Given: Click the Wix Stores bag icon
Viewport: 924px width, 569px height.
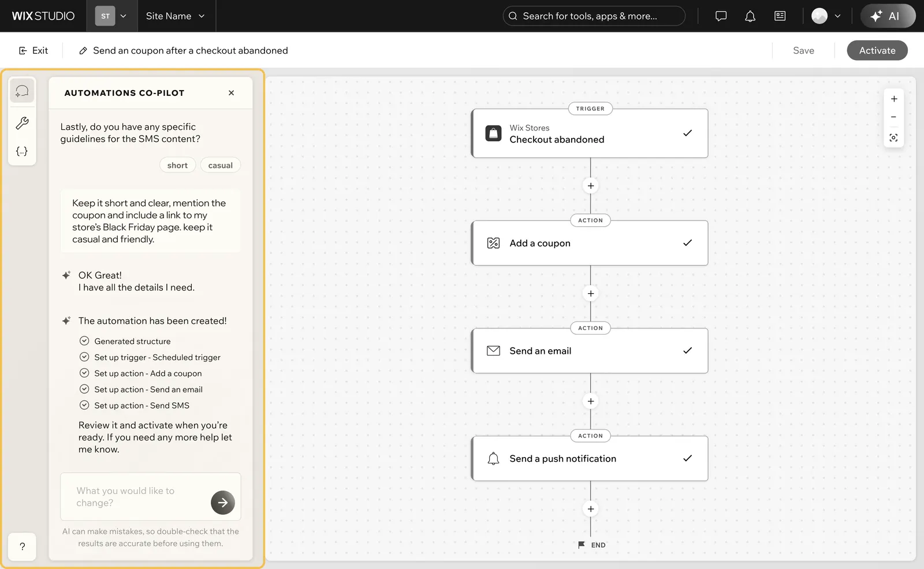Looking at the screenshot, I should 493,133.
